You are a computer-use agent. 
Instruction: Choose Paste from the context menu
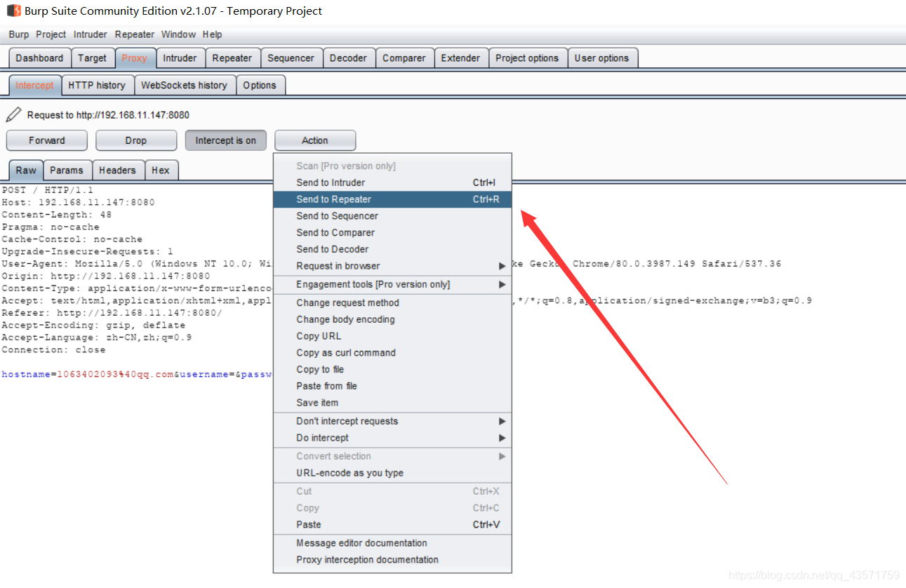(392, 525)
